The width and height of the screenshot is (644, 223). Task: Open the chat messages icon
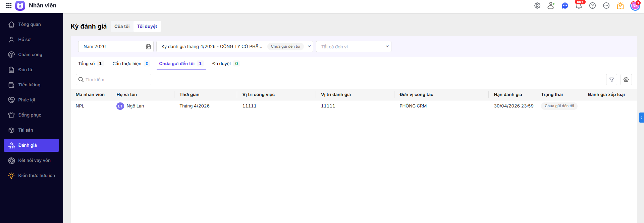pyautogui.click(x=565, y=6)
